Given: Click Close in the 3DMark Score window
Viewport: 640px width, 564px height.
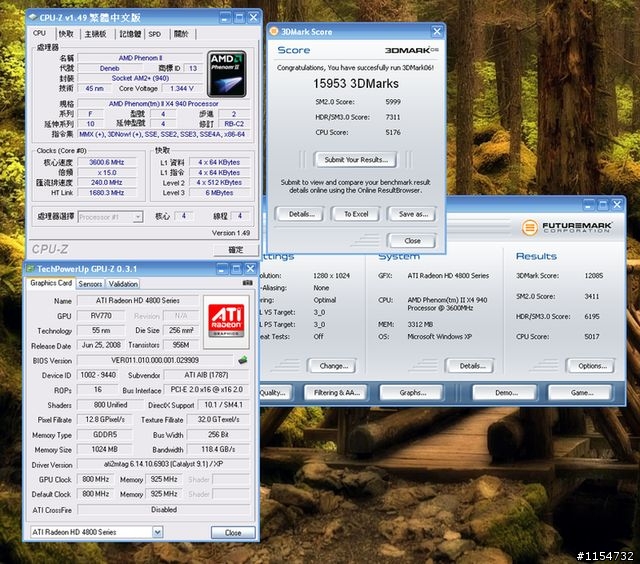Looking at the screenshot, I should pyautogui.click(x=412, y=240).
